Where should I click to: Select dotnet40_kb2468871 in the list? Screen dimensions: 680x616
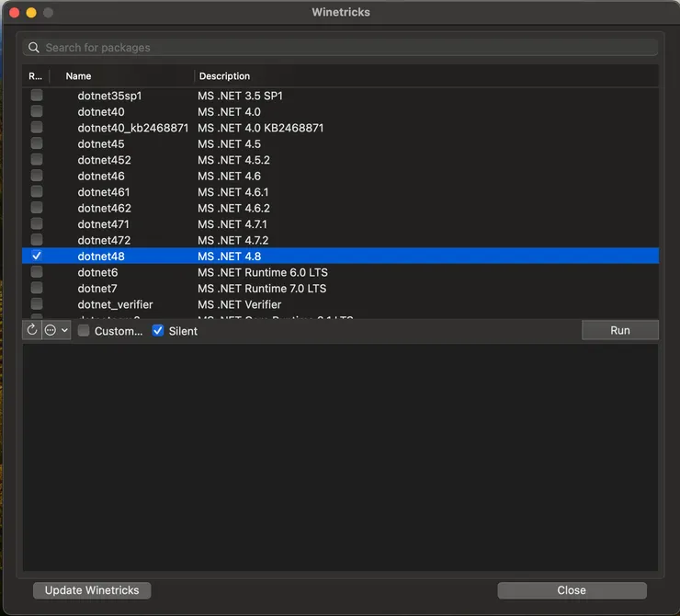133,128
